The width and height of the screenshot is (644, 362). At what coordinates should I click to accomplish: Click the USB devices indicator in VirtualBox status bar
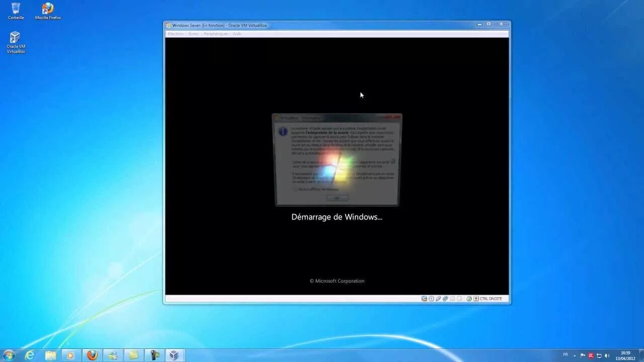point(438,299)
